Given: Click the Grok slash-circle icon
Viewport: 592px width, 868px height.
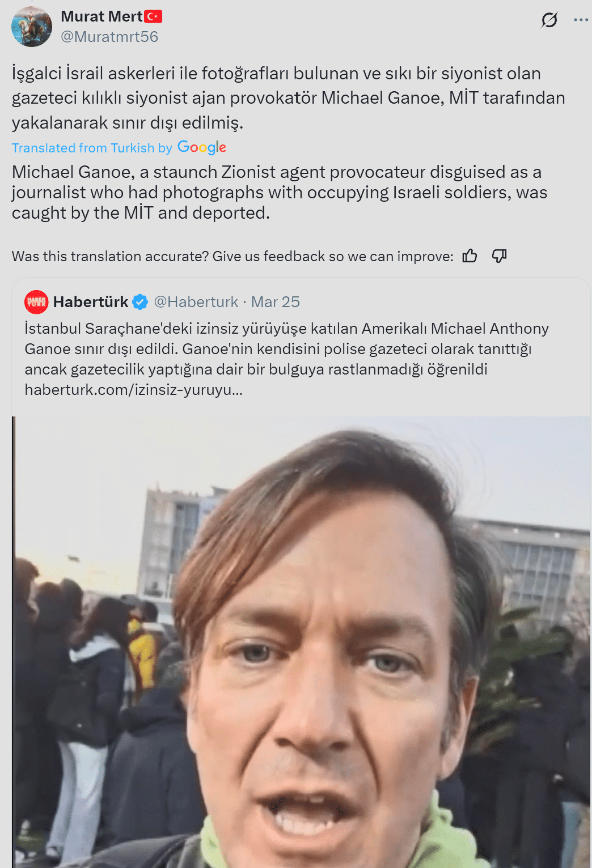Looking at the screenshot, I should tap(549, 20).
